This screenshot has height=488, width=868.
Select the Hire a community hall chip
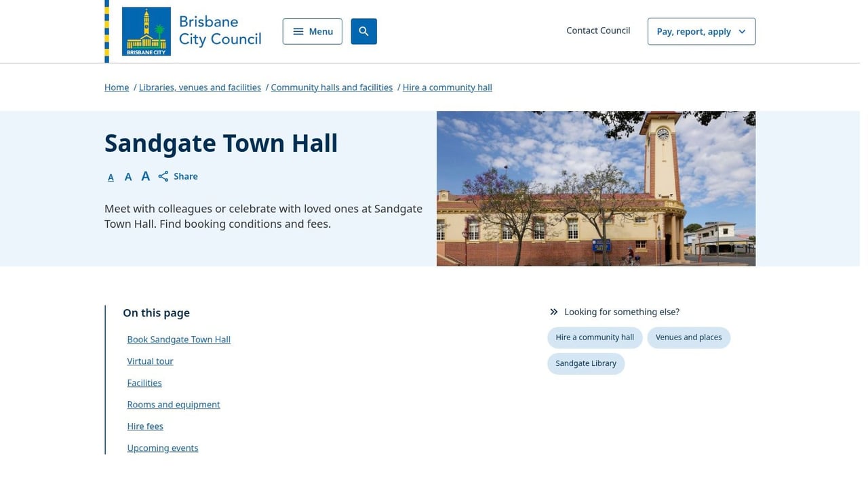(x=595, y=338)
